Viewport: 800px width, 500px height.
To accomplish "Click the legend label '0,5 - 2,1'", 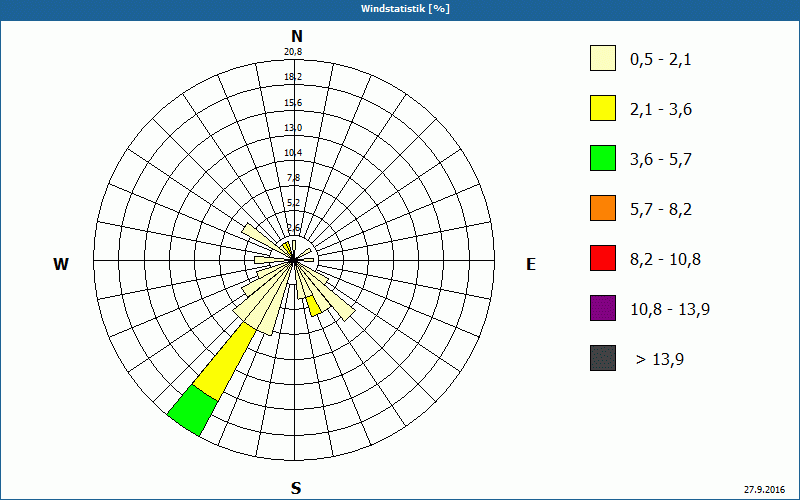I will (661, 60).
